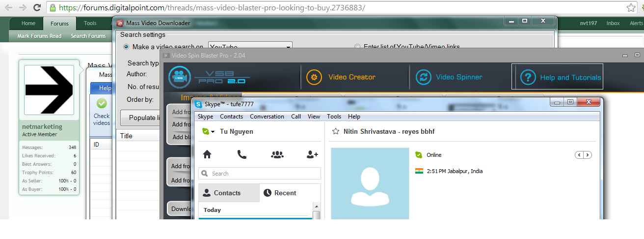
Task: Open the nvt197 account link
Action: coord(589,23)
